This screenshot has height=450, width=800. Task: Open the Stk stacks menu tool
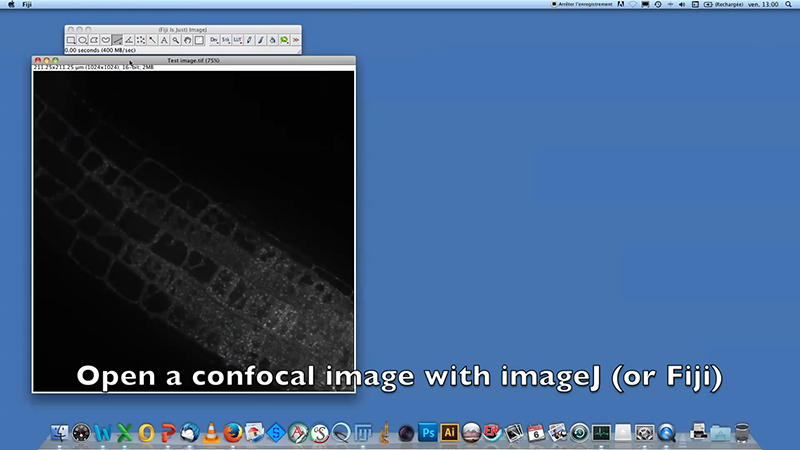[226, 40]
